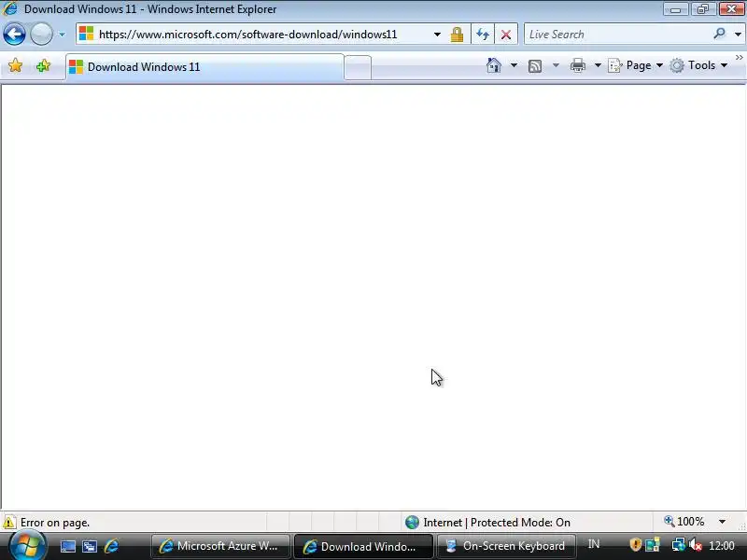The width and height of the screenshot is (747, 560).
Task: Open the Page menu
Action: point(636,65)
